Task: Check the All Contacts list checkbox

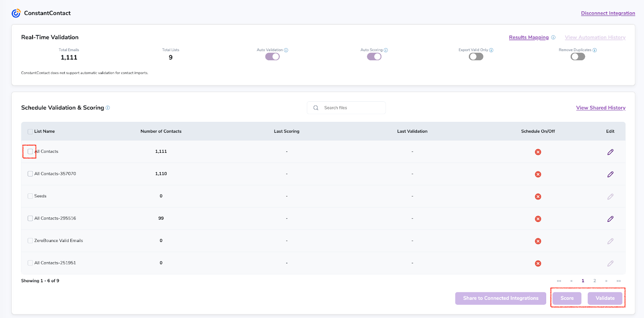Action: tap(30, 152)
